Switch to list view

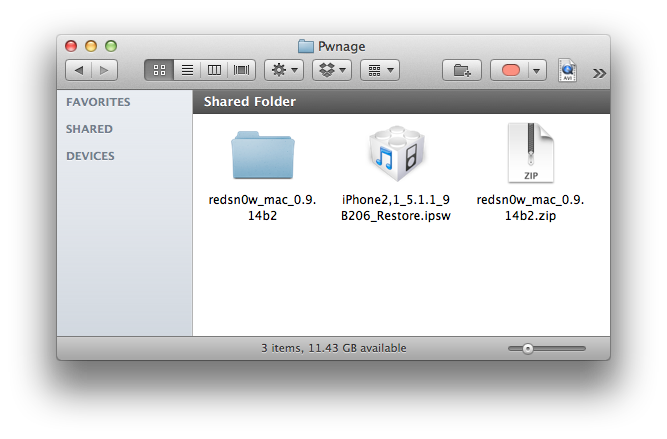click(187, 70)
